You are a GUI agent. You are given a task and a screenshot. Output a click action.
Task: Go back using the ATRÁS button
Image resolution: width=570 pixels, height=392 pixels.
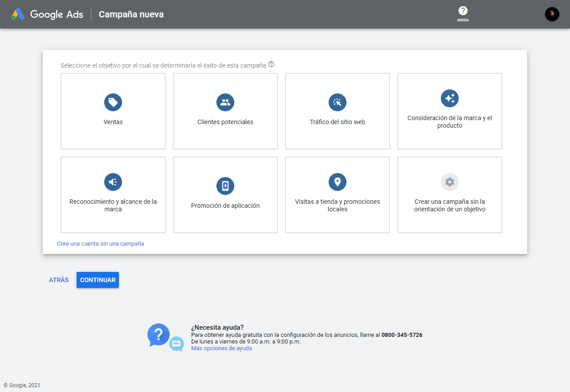tap(58, 280)
